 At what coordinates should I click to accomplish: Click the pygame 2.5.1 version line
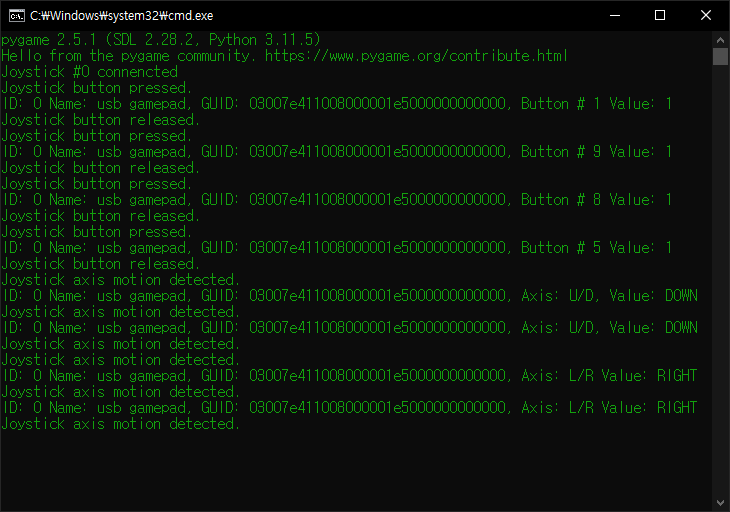point(161,40)
